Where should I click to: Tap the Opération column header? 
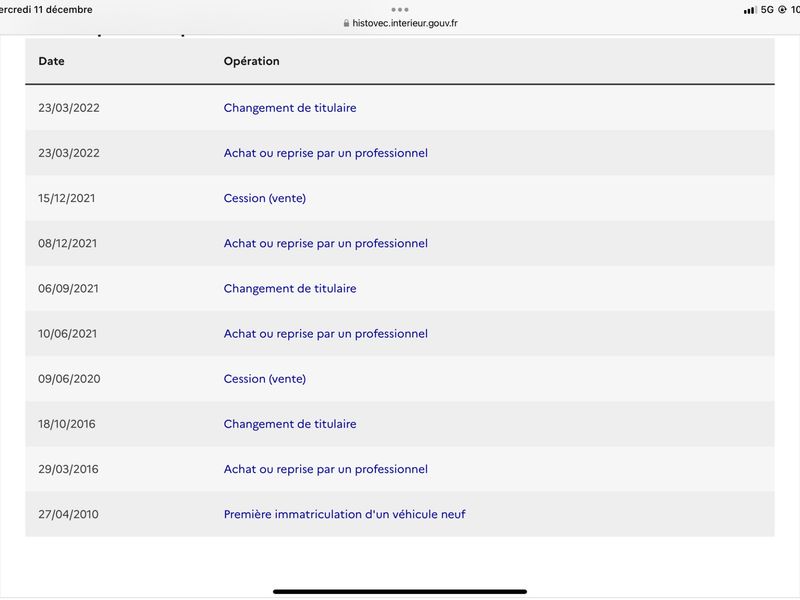pos(252,61)
